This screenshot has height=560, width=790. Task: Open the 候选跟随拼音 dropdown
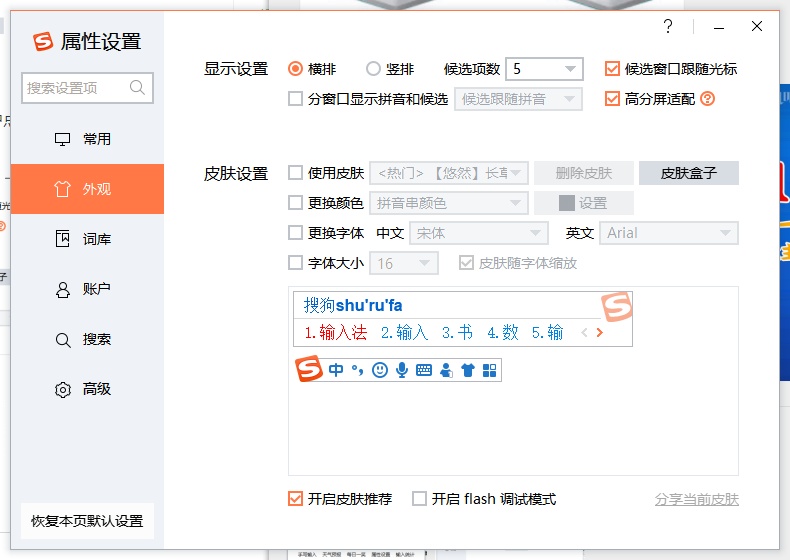pos(518,99)
